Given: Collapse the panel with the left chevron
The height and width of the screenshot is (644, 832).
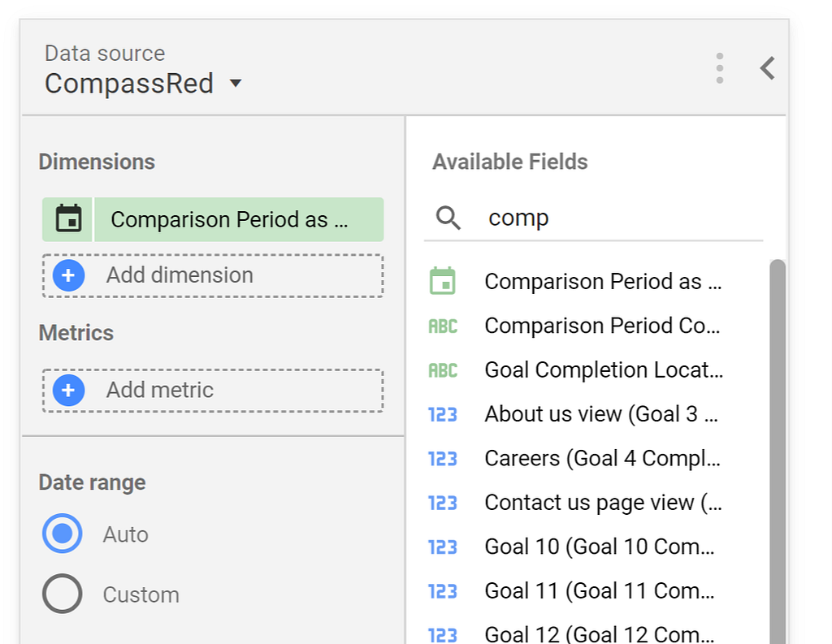Looking at the screenshot, I should pyautogui.click(x=767, y=68).
